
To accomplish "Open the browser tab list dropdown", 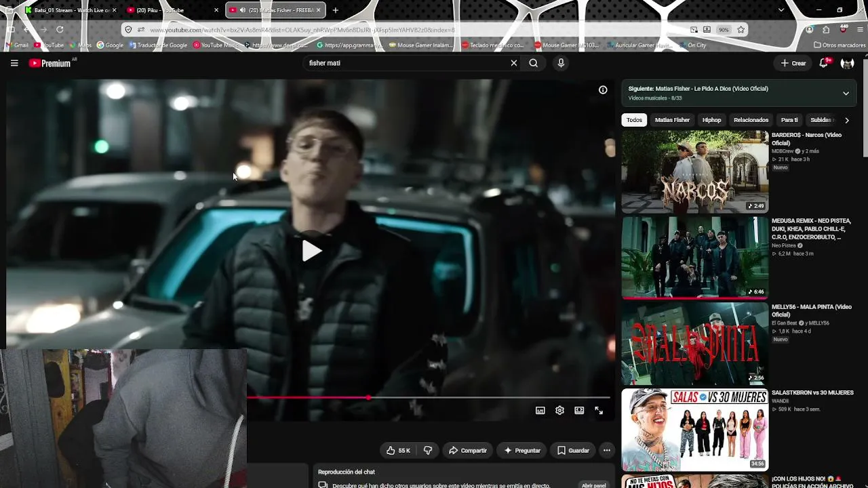I will click(781, 10).
